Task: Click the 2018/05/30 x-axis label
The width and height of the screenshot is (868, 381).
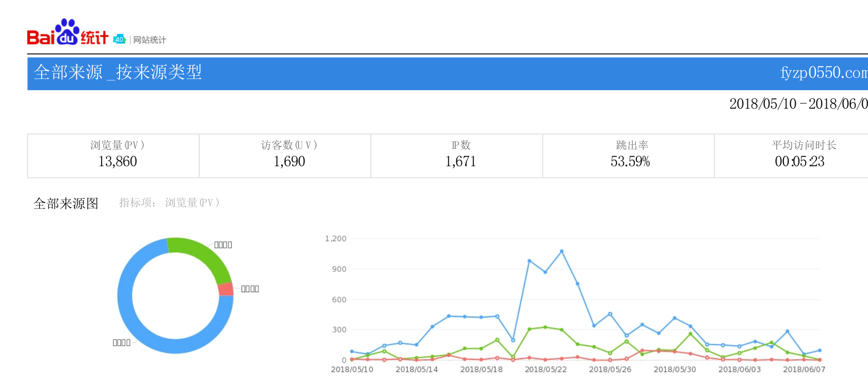Action: click(675, 369)
